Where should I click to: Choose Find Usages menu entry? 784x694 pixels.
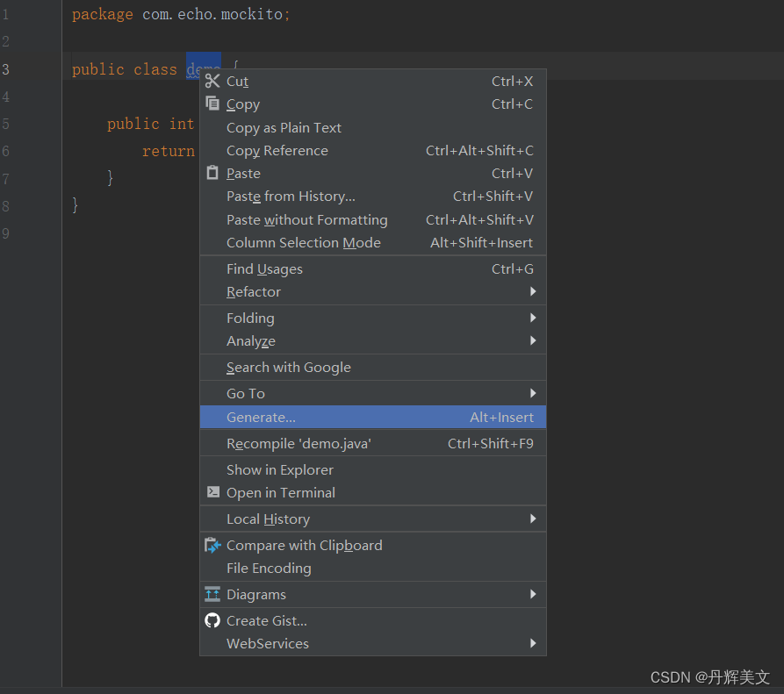tap(264, 268)
